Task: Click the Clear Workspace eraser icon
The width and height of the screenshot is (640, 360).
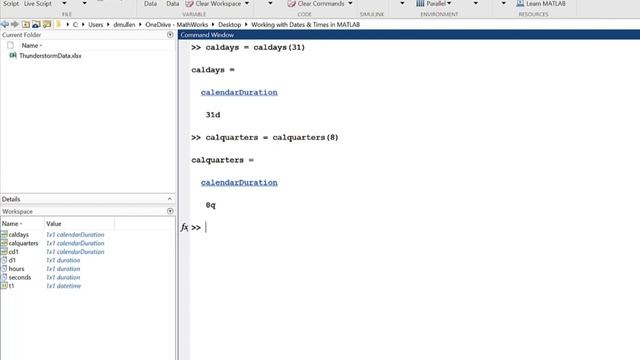Action: (x=189, y=4)
